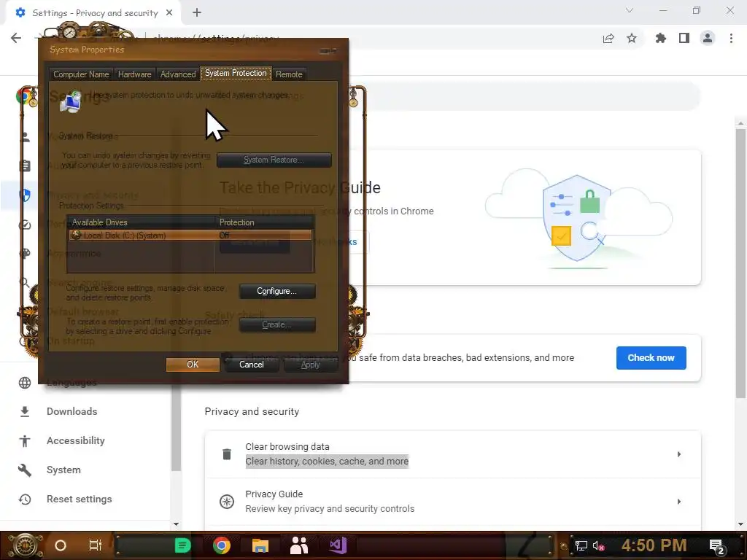Click the sidebar scroll down arrow
Viewport: 747px width, 560px height.
[176, 524]
